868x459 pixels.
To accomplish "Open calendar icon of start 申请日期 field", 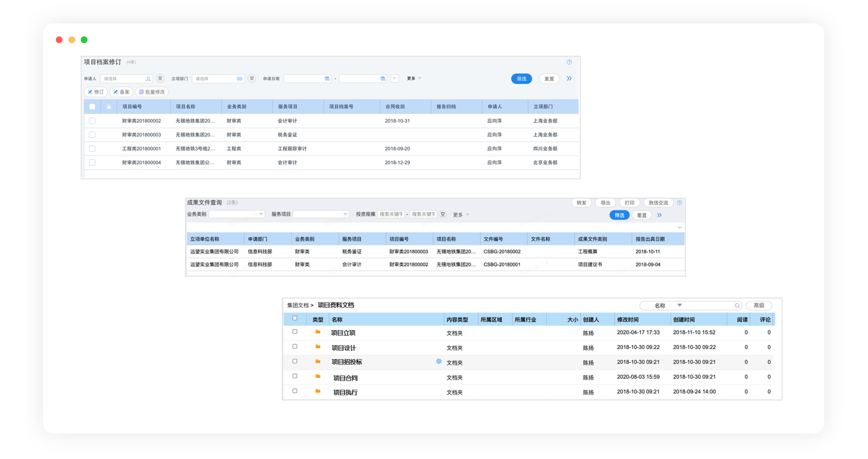I will point(327,79).
